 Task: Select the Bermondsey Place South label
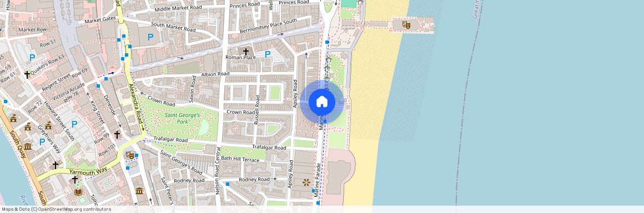(268, 26)
